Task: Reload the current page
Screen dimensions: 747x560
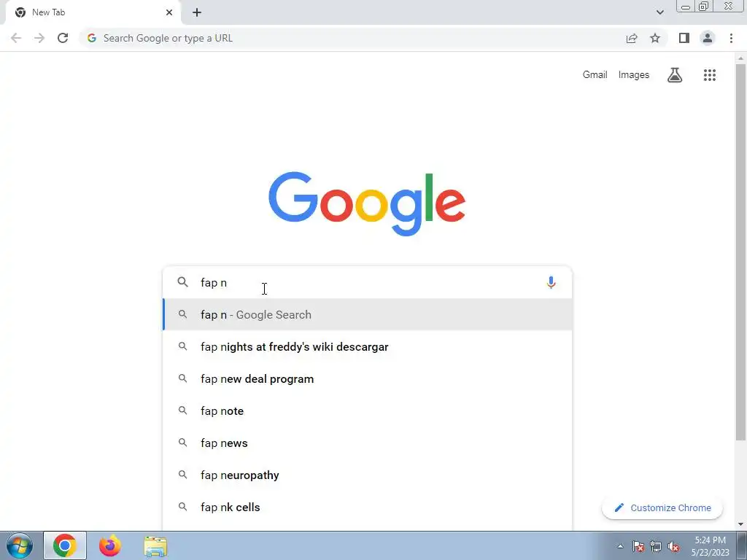Action: [x=63, y=38]
